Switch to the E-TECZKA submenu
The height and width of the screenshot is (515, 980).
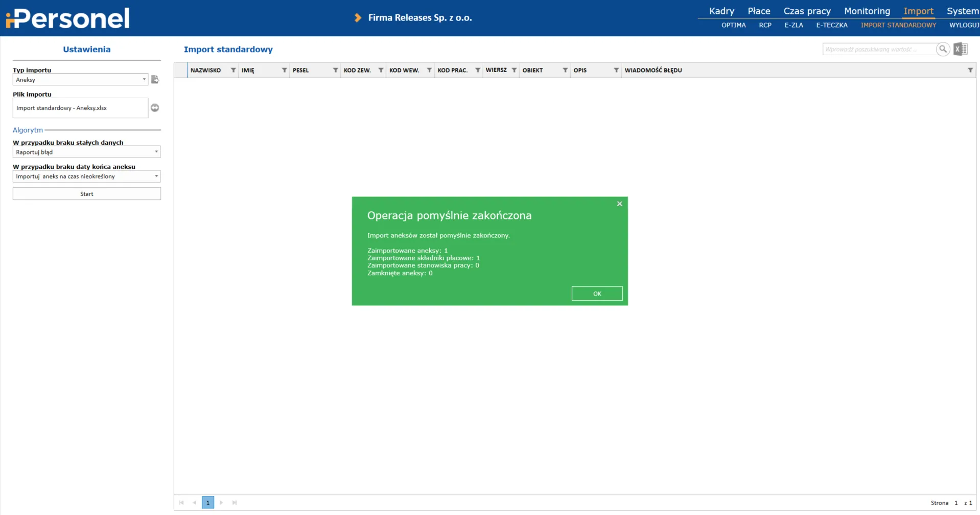coord(831,25)
